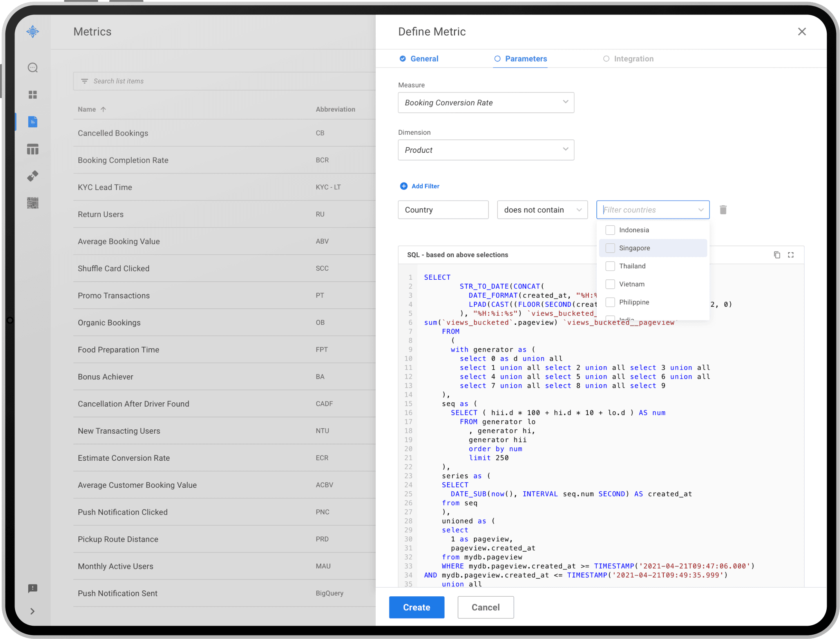Click the Filter countries combo box
This screenshot has width=840, height=639.
click(653, 210)
